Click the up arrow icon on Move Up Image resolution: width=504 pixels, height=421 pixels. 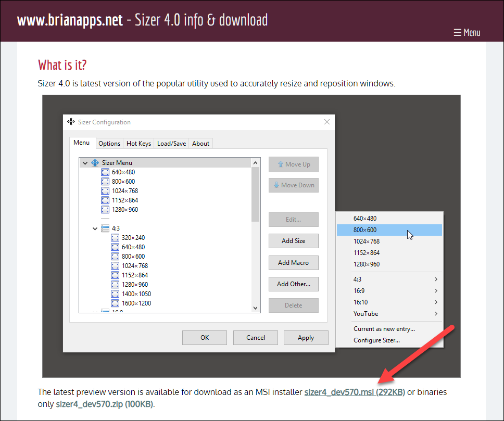[281, 164]
